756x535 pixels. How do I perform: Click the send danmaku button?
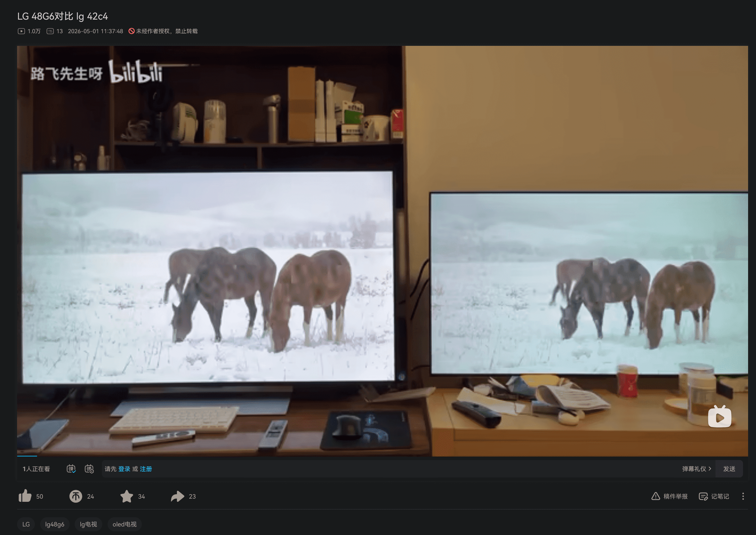729,469
